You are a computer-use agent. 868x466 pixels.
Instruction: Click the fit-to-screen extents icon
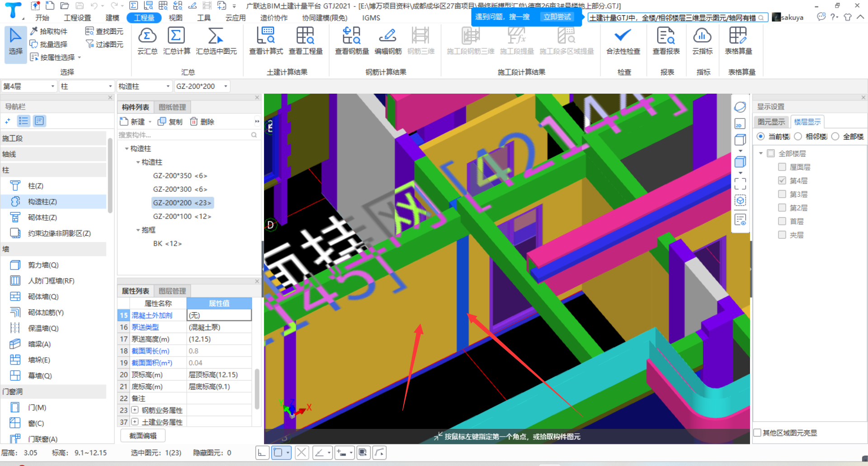coord(740,183)
